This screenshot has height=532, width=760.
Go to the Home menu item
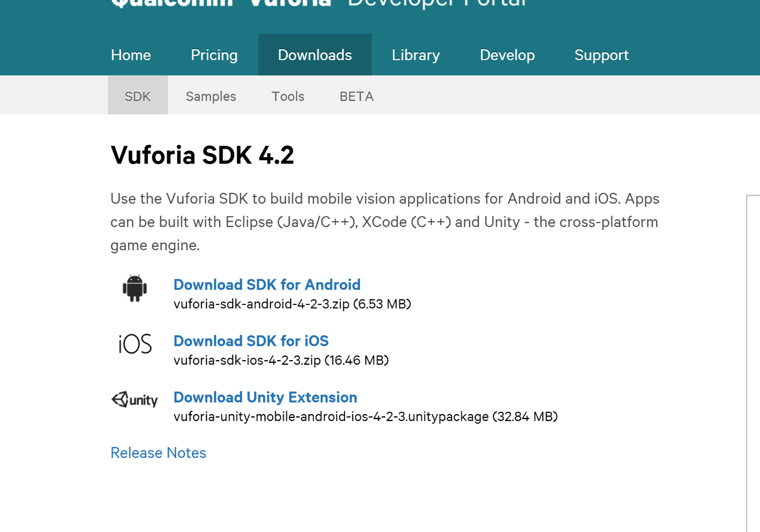tap(131, 55)
